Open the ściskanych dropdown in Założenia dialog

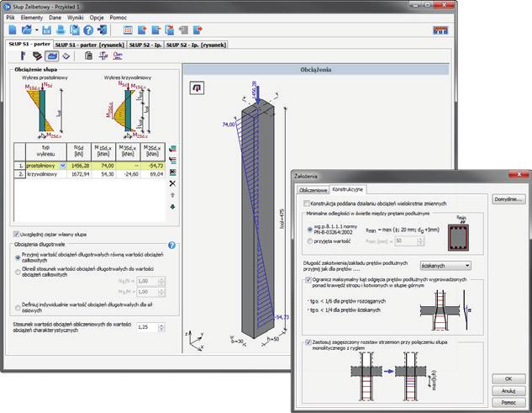(445, 266)
